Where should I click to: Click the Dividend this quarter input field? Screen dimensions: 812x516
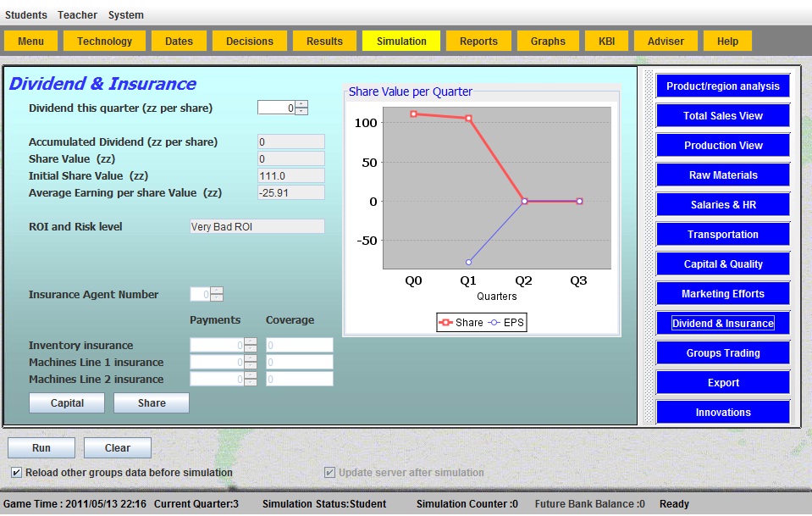[276, 108]
